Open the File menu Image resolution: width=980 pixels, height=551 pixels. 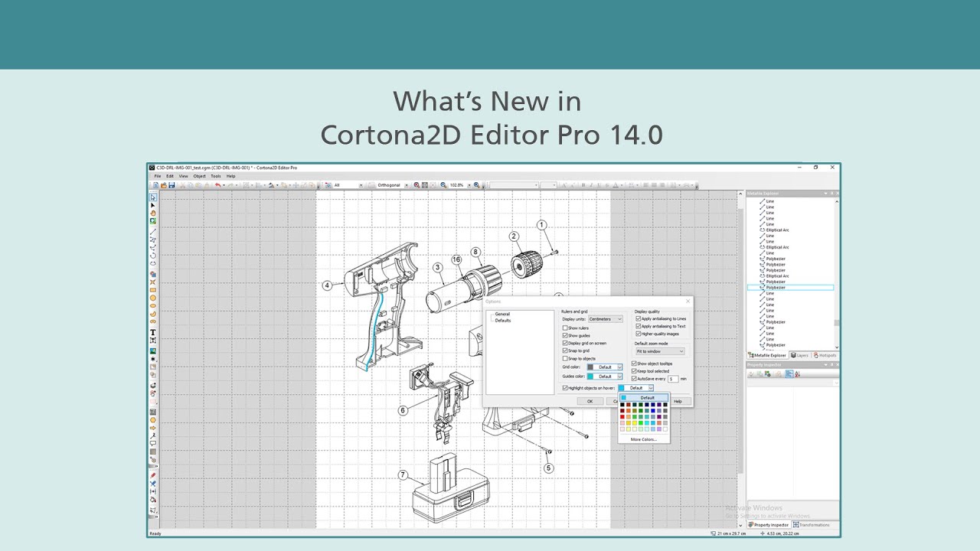coord(158,176)
